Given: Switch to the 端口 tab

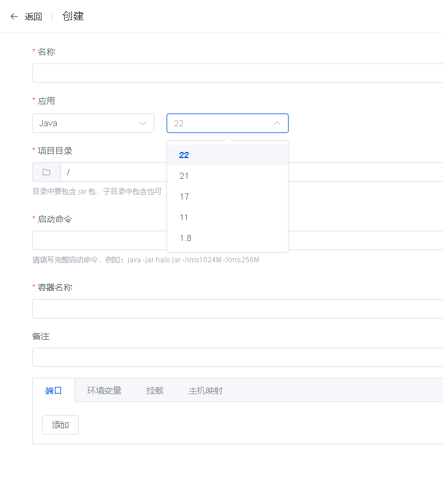Looking at the screenshot, I should click(54, 391).
